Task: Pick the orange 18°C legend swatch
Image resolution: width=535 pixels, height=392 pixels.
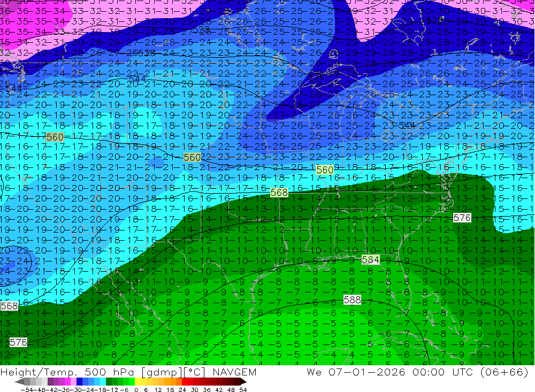Action: [173, 381]
